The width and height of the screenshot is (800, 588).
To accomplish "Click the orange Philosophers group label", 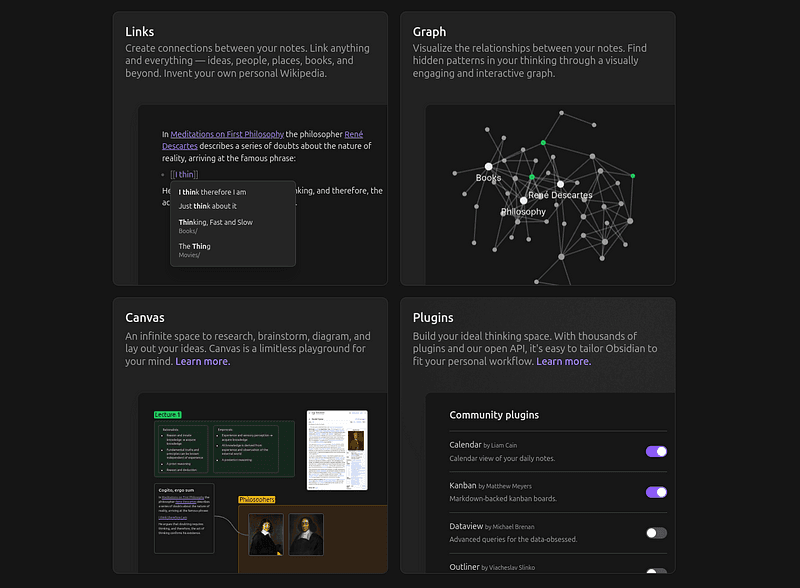I will point(256,499).
